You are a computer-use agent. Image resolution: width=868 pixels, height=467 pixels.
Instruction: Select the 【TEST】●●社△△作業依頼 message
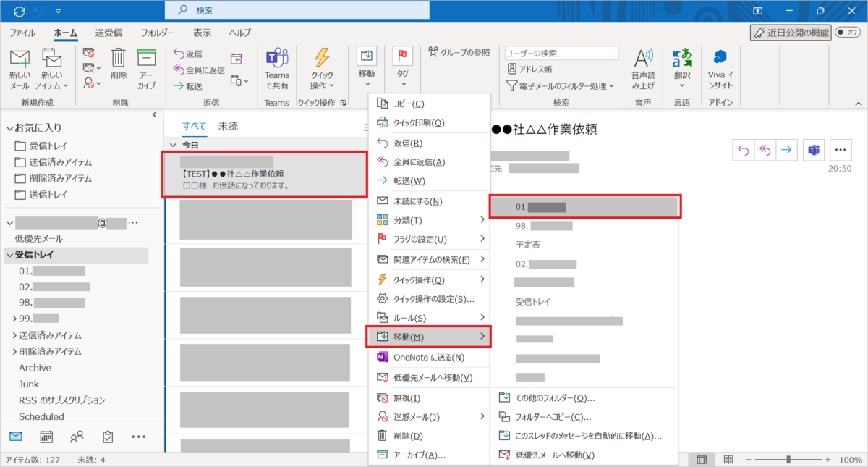(265, 174)
